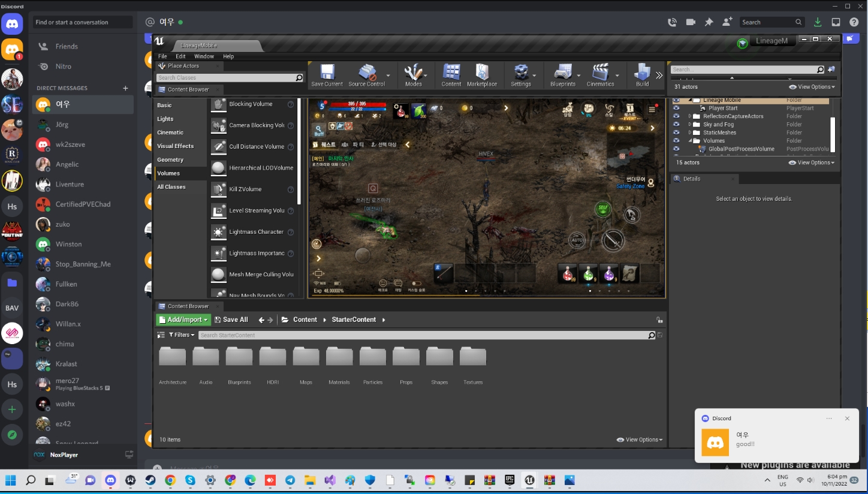The height and width of the screenshot is (494, 868).
Task: Open Discord pinned messages
Action: 709,22
